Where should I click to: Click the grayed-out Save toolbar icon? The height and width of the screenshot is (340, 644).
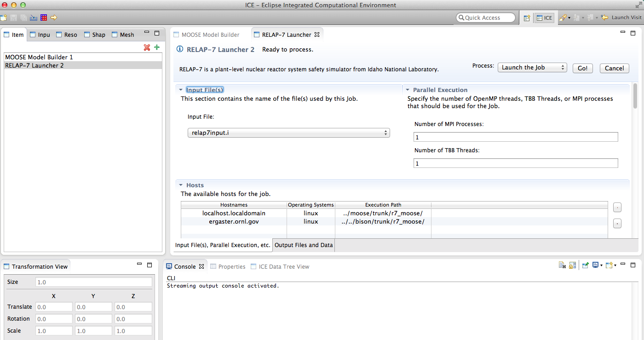(x=14, y=17)
